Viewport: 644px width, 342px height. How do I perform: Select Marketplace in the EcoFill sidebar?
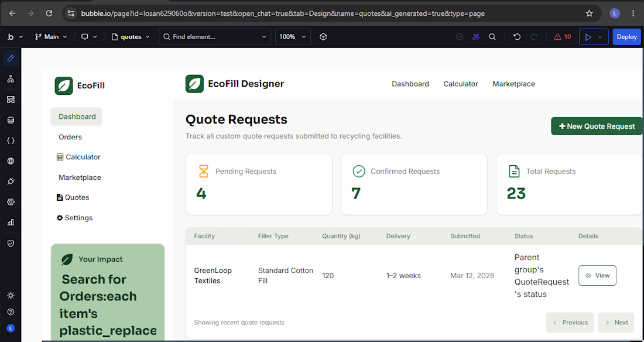tap(80, 177)
